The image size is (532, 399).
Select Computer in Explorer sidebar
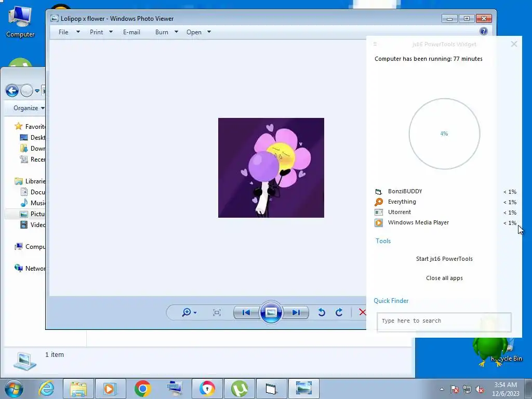tap(30, 247)
